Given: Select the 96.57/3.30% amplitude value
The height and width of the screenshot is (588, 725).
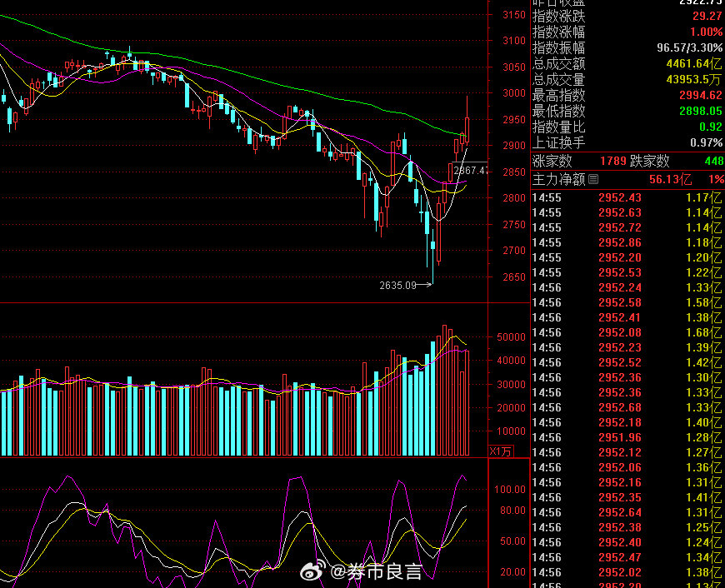Looking at the screenshot, I should (689, 47).
